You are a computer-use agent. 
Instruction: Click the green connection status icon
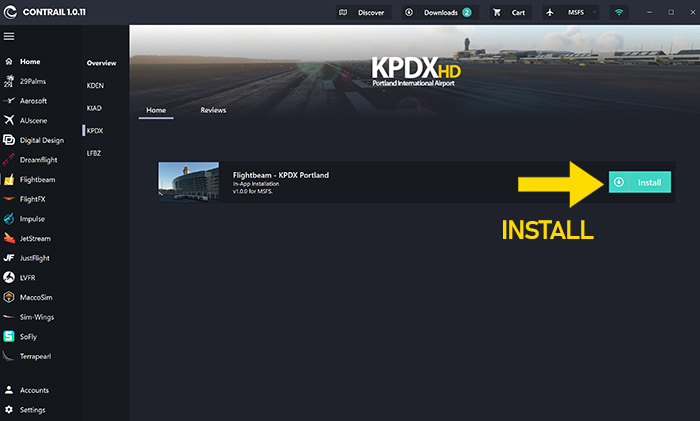coord(619,13)
